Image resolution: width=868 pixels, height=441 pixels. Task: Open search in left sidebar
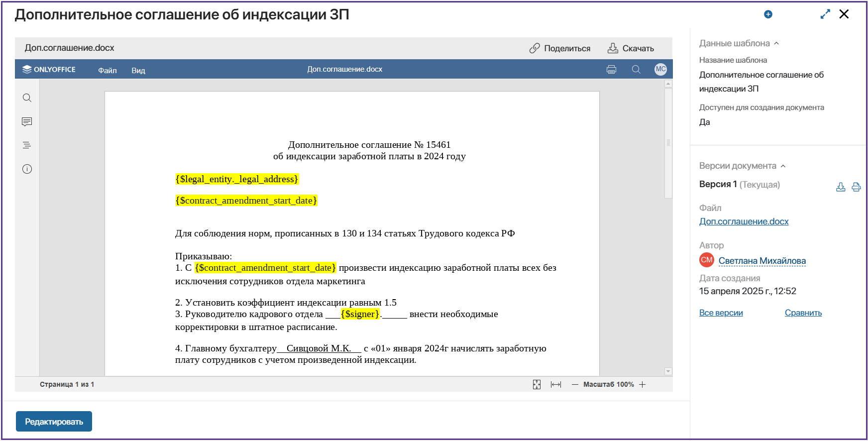tap(27, 98)
